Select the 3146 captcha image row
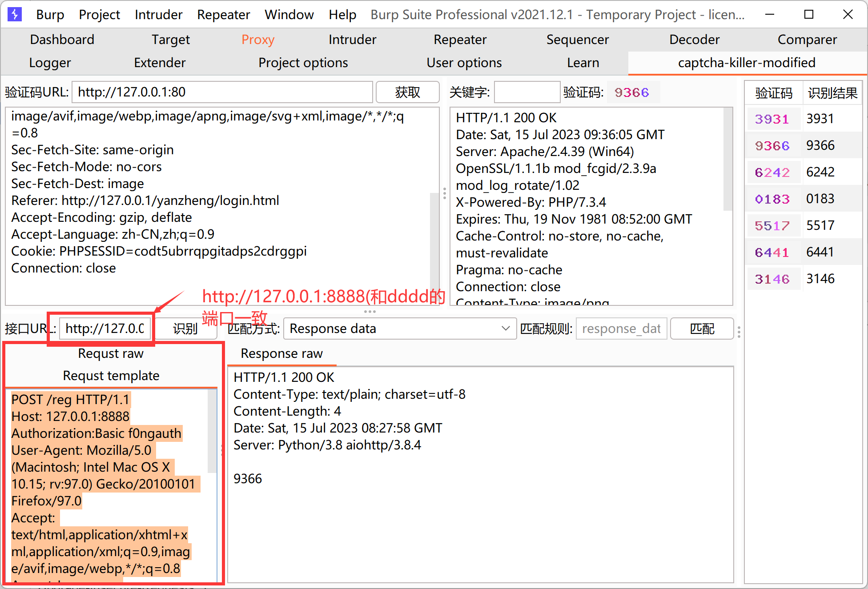The image size is (868, 589). click(x=772, y=279)
